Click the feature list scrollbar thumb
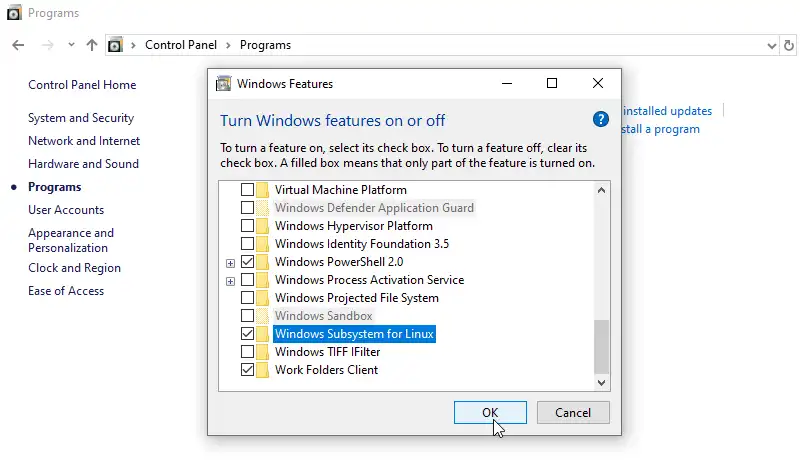Image resolution: width=800 pixels, height=465 pixels. (x=602, y=347)
